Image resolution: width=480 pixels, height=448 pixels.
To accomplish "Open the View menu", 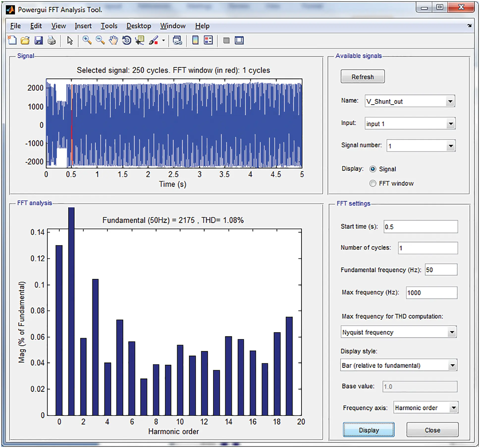I will (58, 26).
